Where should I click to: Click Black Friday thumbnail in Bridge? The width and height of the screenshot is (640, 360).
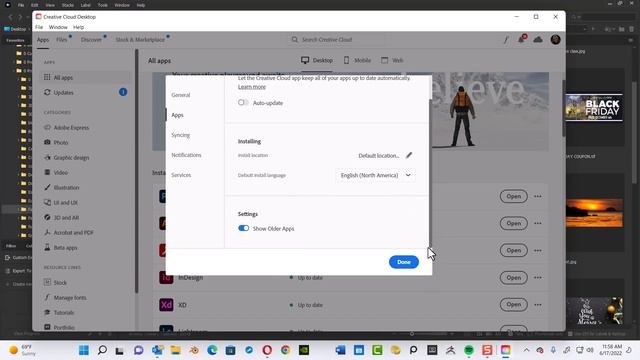pos(594,107)
